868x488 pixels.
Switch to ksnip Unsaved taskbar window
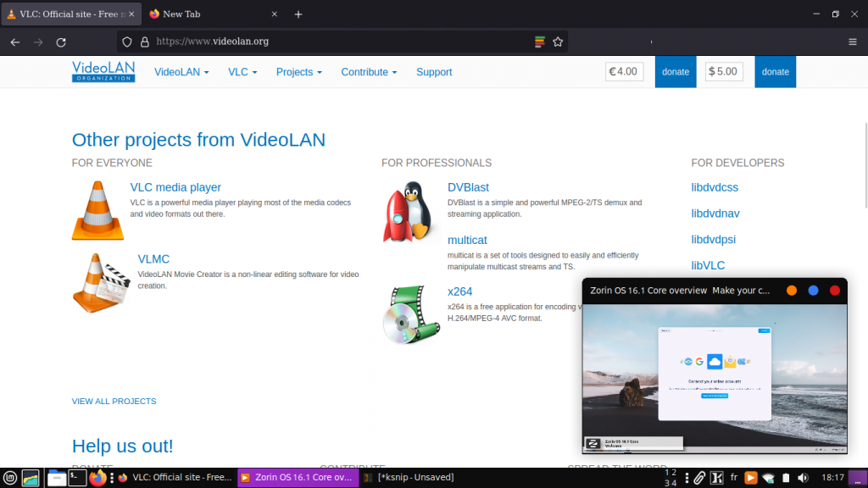pyautogui.click(x=409, y=478)
